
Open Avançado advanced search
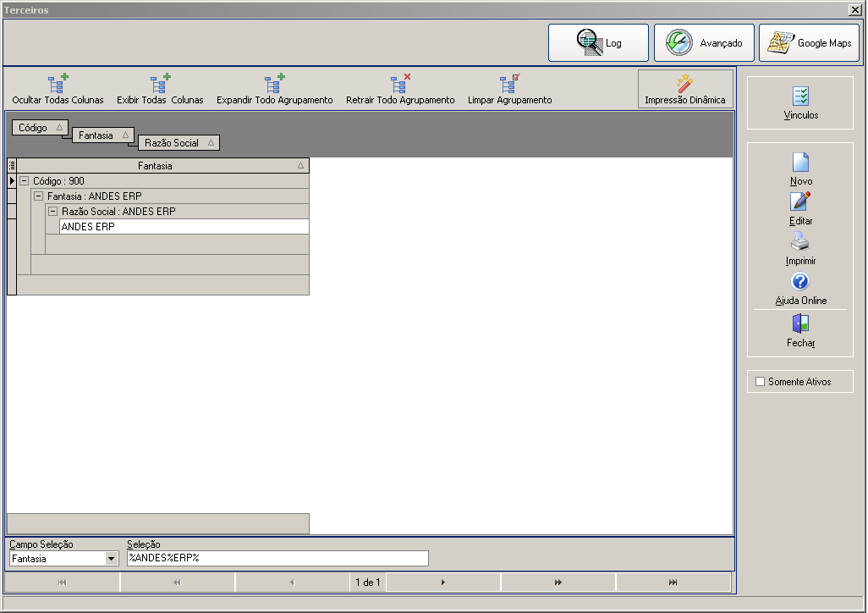(704, 42)
